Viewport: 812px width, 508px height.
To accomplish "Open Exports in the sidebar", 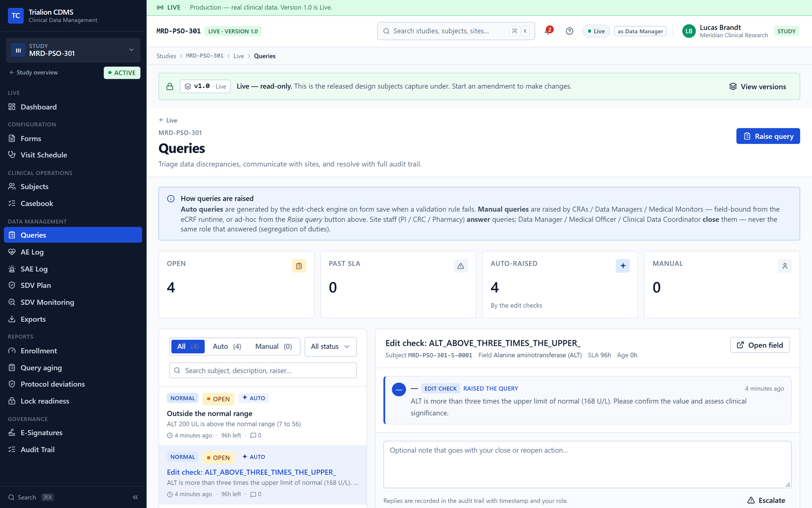I will pos(73,319).
